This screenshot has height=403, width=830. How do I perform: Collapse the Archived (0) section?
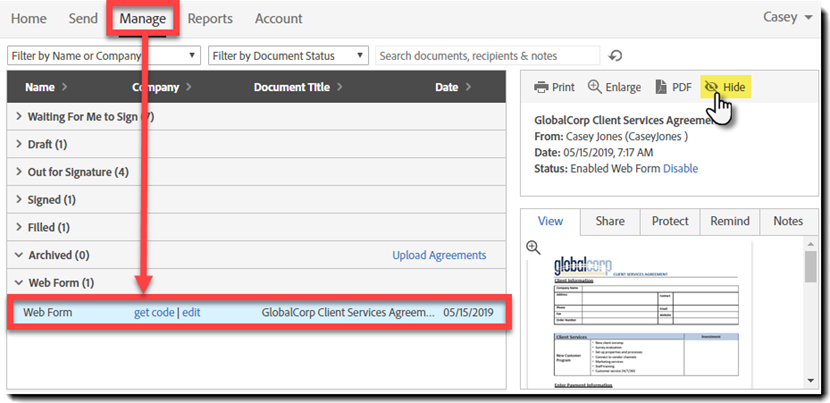tap(19, 255)
